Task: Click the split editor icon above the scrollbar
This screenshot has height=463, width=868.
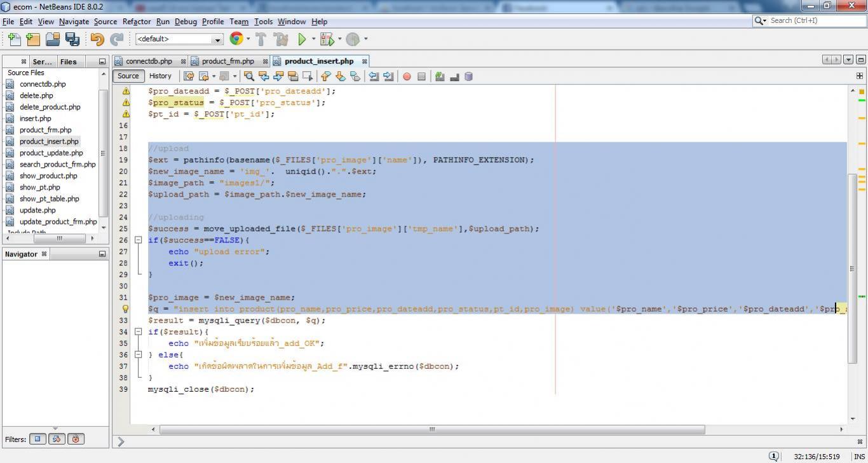Action: click(860, 76)
